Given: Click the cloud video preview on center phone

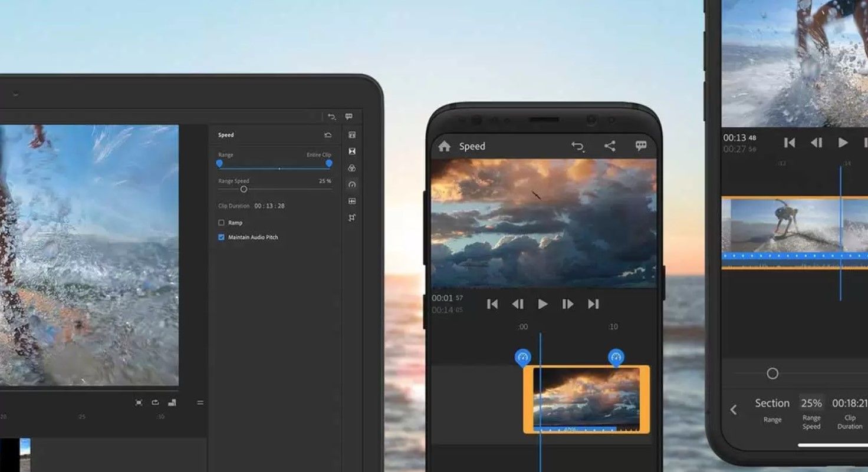Looking at the screenshot, I should click(544, 223).
